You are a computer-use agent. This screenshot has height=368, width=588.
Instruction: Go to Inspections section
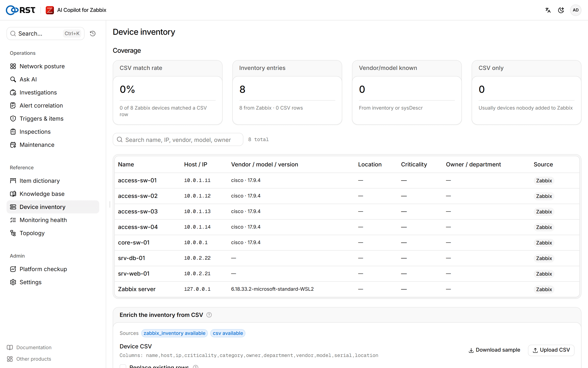click(x=53, y=132)
